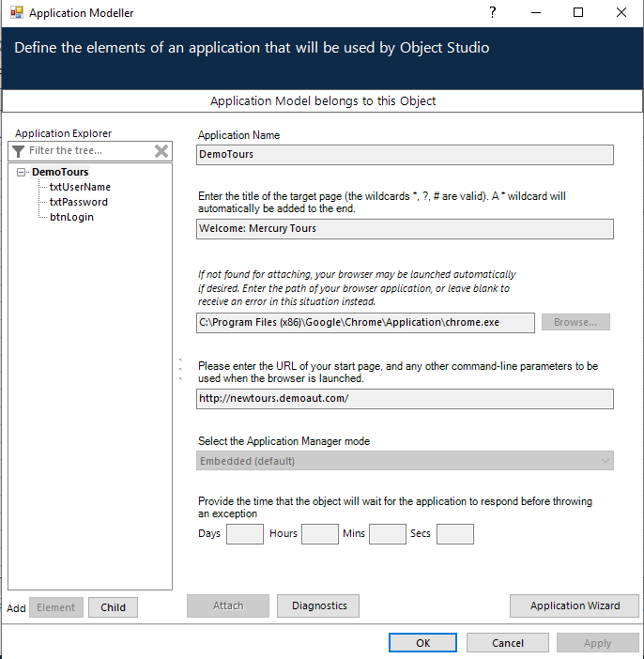Click the start page URL field
Image resolution: width=644 pixels, height=659 pixels.
405,399
